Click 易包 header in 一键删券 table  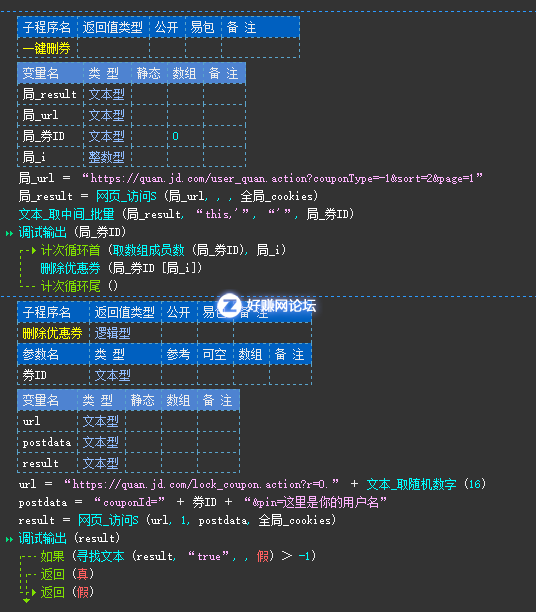tap(202, 28)
